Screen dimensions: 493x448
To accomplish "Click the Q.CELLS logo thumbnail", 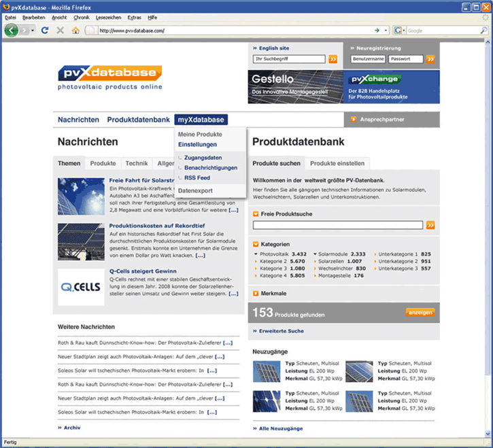I will click(81, 287).
